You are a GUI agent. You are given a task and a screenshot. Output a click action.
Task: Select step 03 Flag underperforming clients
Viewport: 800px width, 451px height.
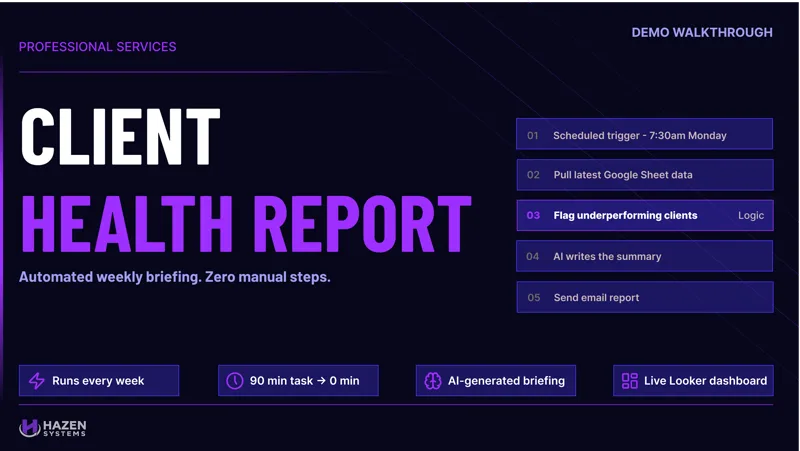tap(644, 215)
